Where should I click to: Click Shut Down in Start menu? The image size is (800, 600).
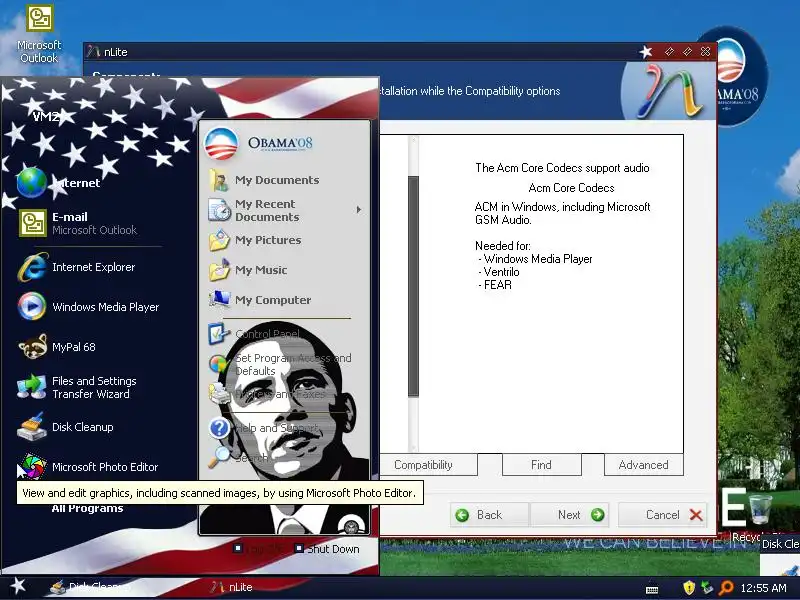[327, 549]
